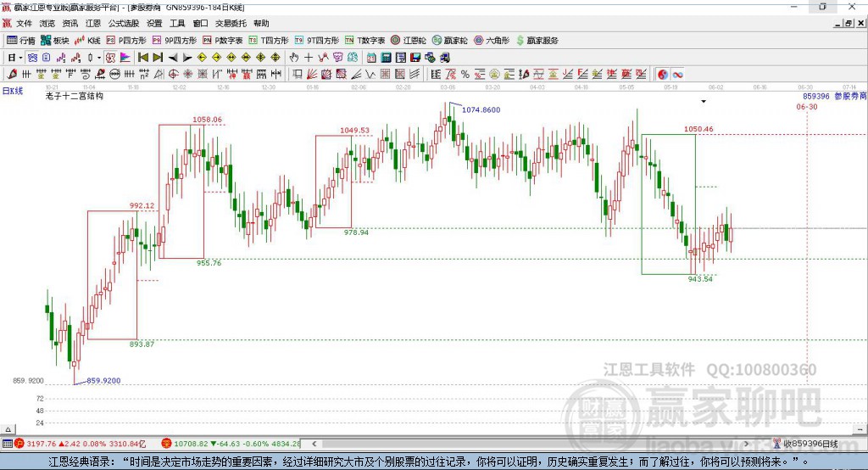Open the P四方形 square tool

pos(126,41)
